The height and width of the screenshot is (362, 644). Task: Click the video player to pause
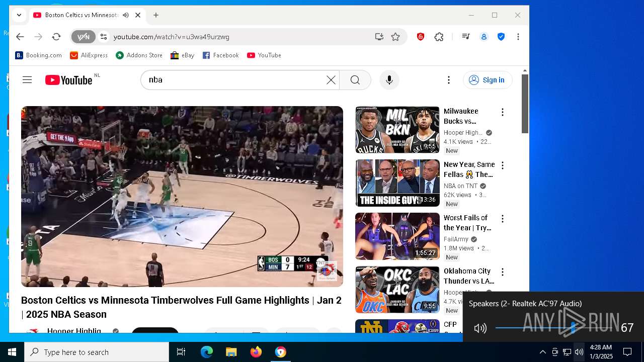click(x=182, y=196)
